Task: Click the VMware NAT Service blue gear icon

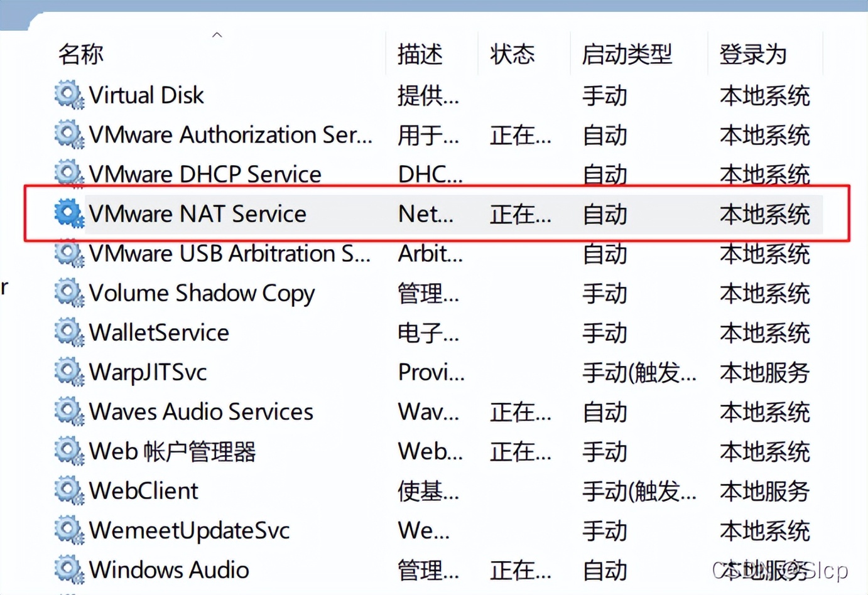Action: point(68,213)
